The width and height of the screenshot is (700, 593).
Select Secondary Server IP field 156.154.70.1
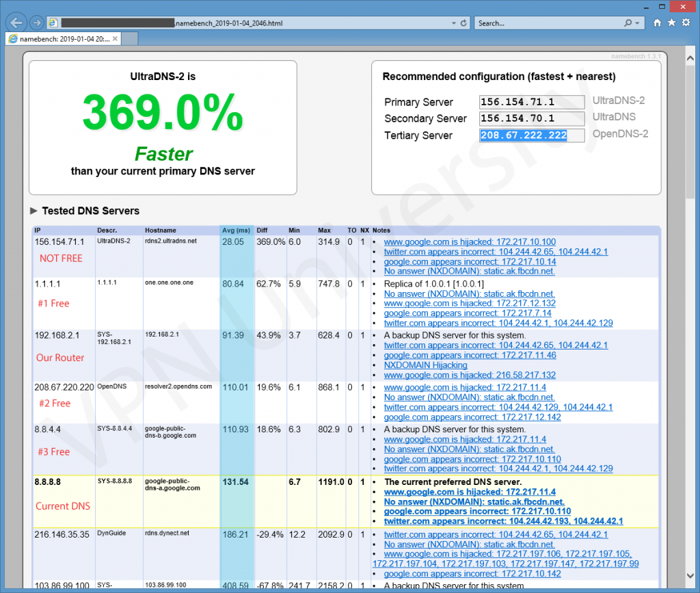tap(532, 118)
